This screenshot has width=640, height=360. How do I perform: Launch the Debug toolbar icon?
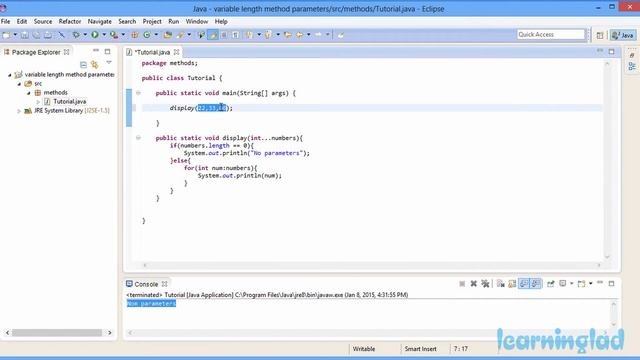tap(76, 35)
